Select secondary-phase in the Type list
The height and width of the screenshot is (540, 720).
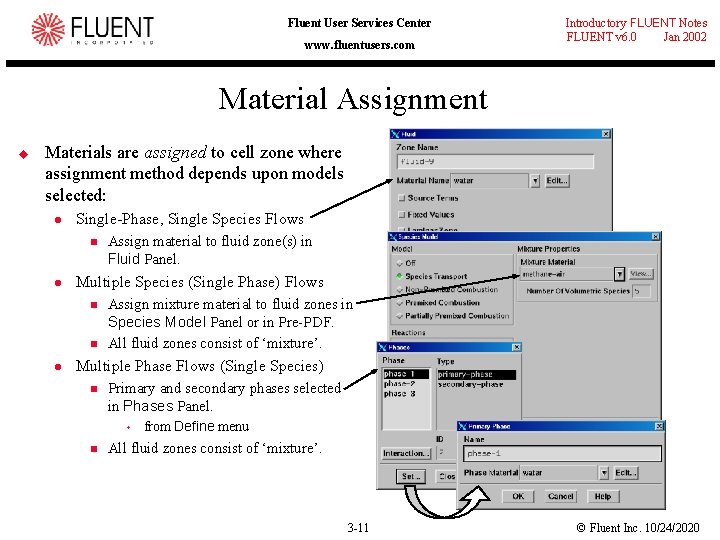coord(476,384)
